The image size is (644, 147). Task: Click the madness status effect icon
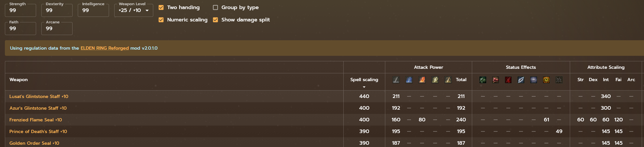tap(546, 80)
